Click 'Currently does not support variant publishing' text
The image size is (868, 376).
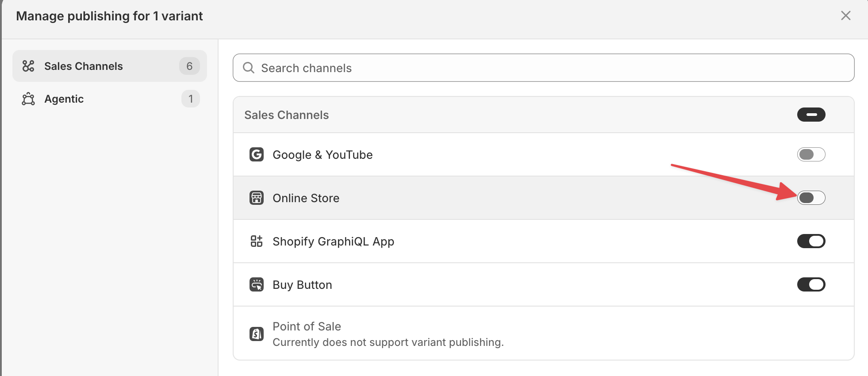[388, 342]
